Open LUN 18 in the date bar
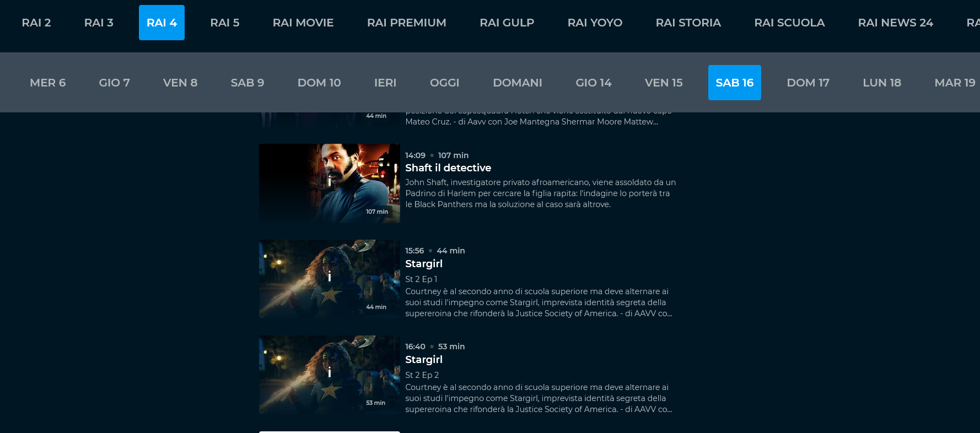Viewport: 980px width, 433px height. click(x=882, y=83)
